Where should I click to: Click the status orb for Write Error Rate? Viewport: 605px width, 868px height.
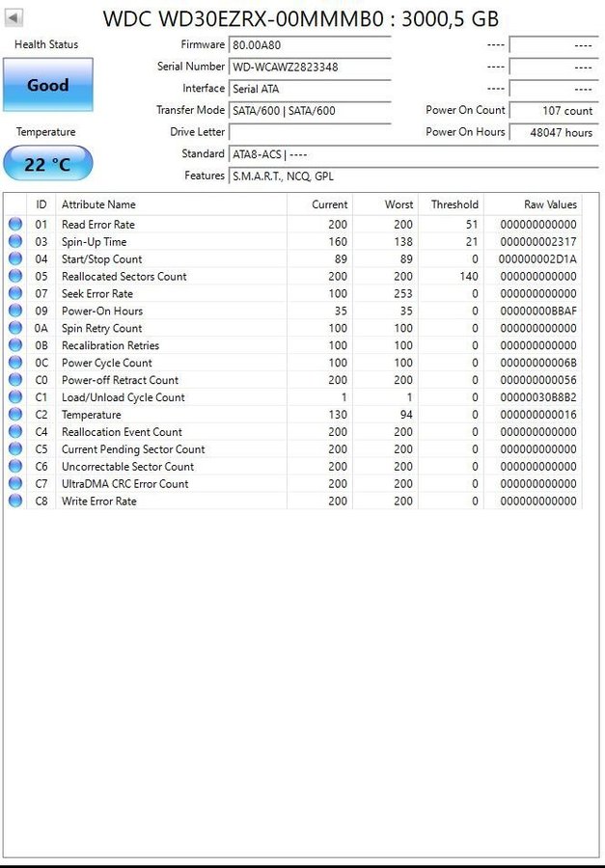15,501
